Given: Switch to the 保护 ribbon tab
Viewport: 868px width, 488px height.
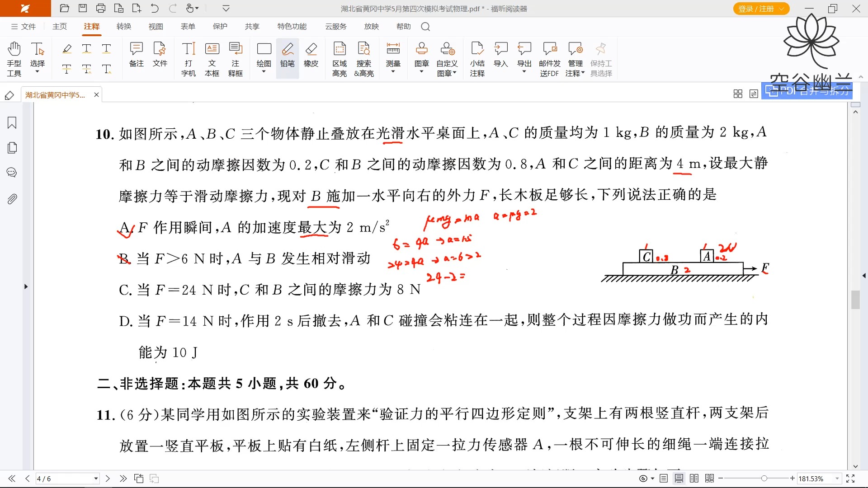Looking at the screenshot, I should click(220, 27).
